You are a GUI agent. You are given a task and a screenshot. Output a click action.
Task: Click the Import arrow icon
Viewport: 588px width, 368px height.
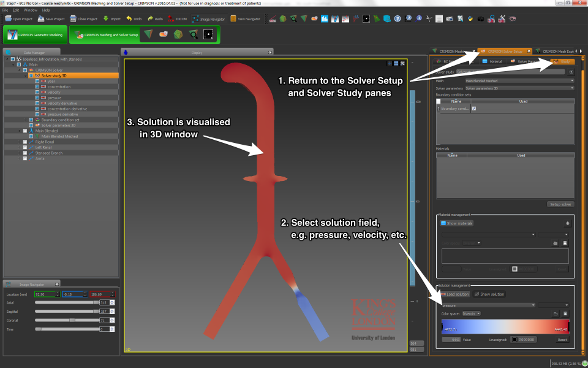coord(107,19)
